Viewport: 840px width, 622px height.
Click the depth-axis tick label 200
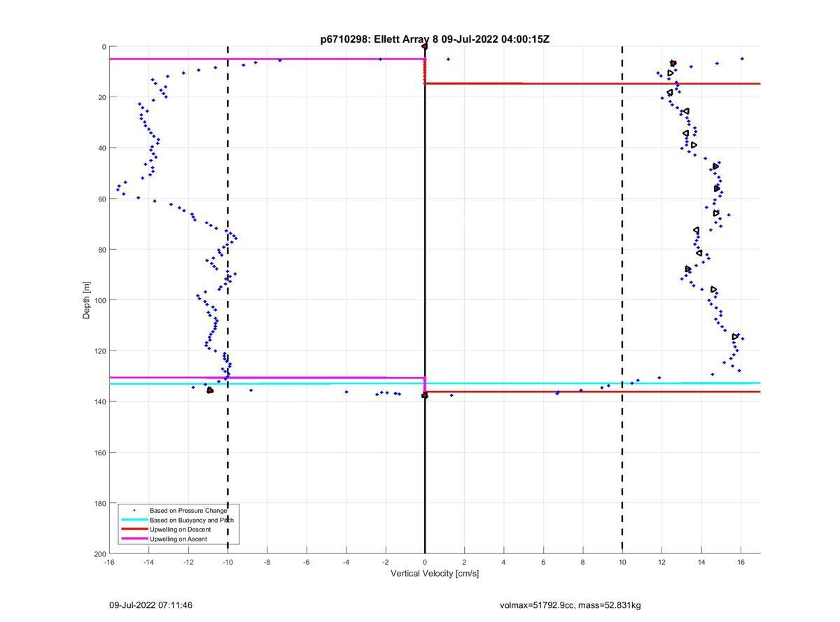(99, 554)
